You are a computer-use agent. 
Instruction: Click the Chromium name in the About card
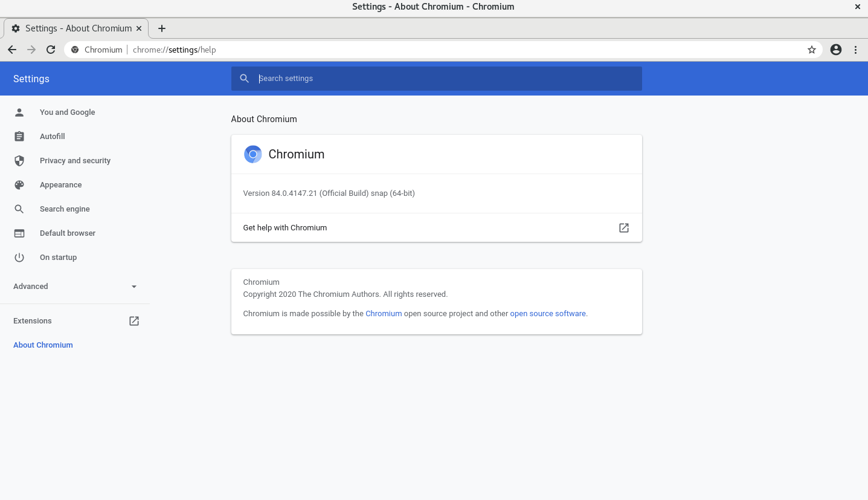click(296, 154)
